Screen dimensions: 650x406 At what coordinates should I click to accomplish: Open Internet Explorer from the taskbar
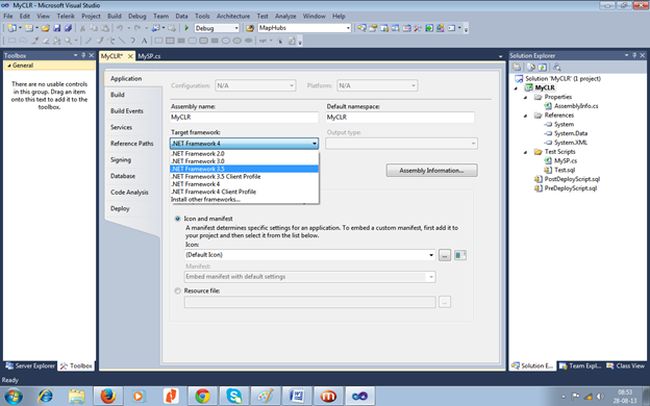pos(45,396)
